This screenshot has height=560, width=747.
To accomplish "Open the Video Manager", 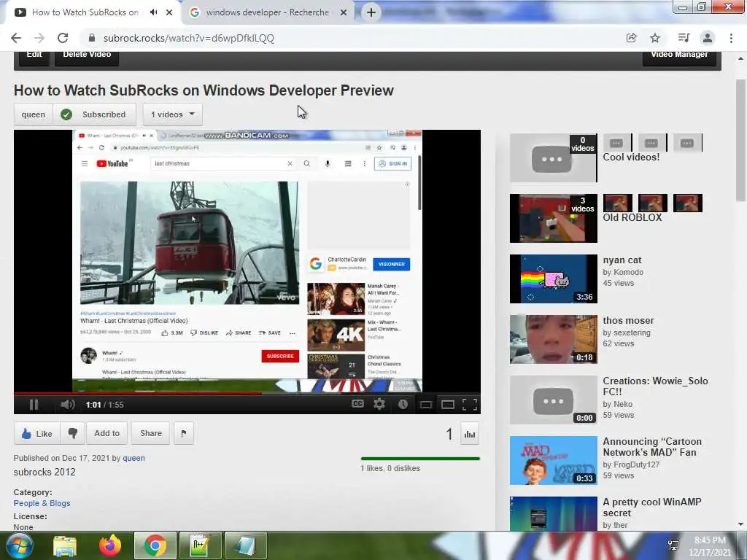I will click(679, 55).
